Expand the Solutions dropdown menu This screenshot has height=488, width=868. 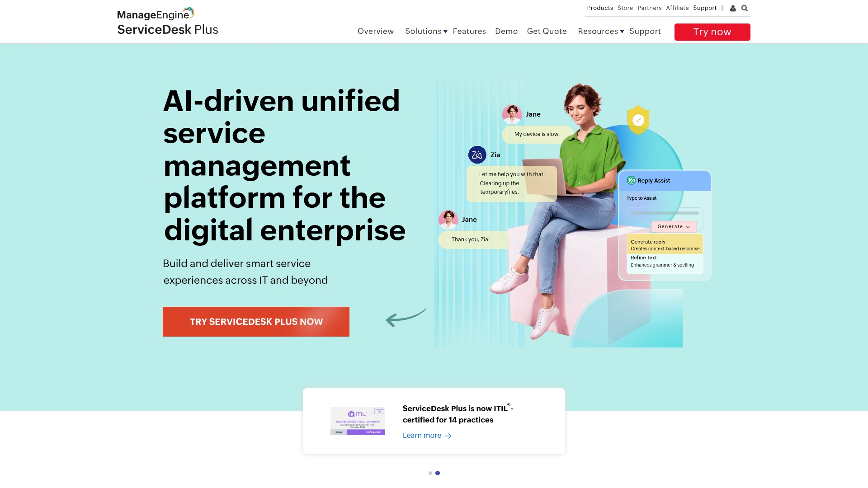click(x=426, y=31)
